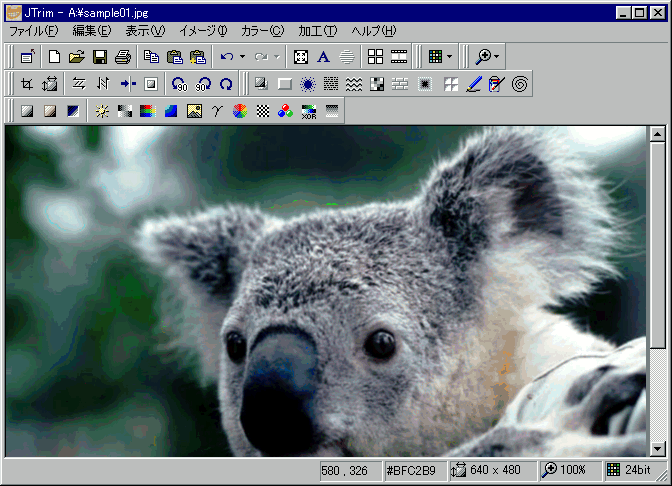Open the ヘルプ(H) menu
Image resolution: width=672 pixels, height=486 pixels.
tap(374, 31)
